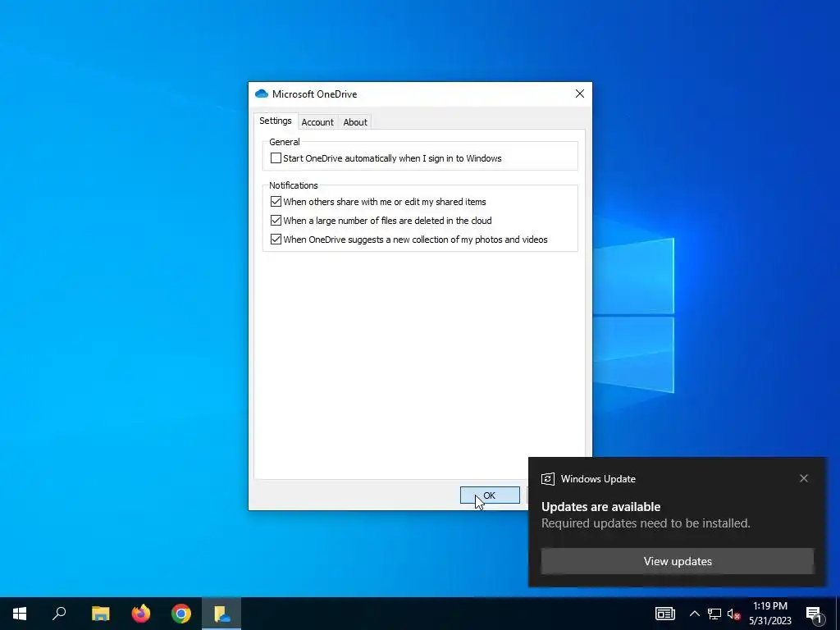The width and height of the screenshot is (840, 630).
Task: Open the Action Center notification icon
Action: [x=814, y=614]
